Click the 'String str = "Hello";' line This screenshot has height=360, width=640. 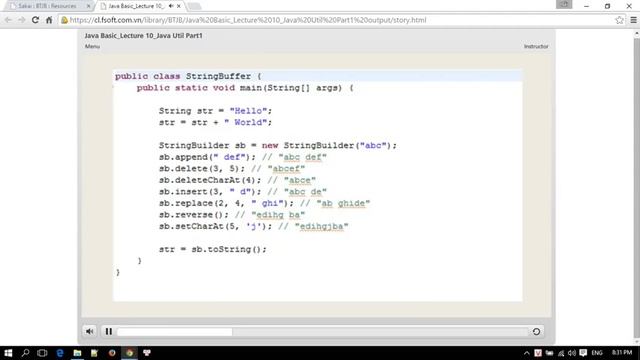(x=215, y=111)
